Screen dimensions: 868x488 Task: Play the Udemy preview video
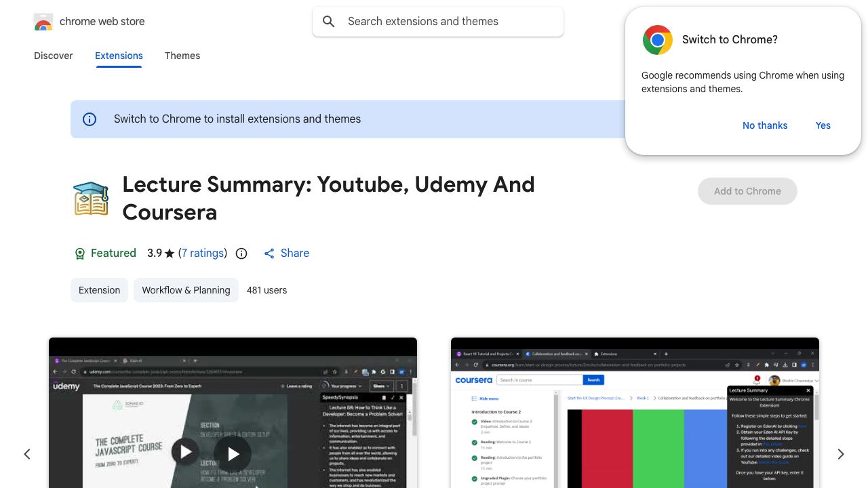point(233,453)
